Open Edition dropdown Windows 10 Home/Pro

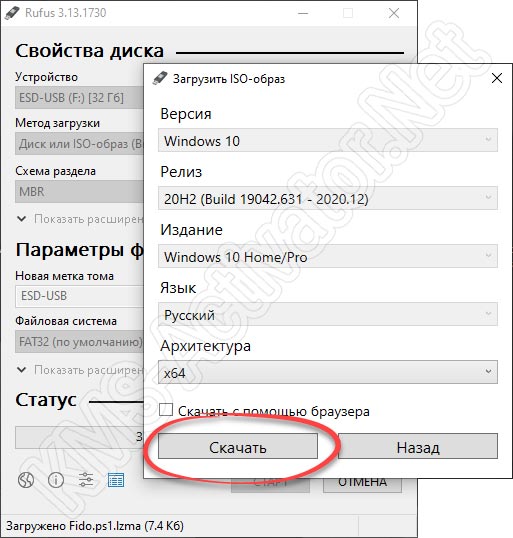[328, 256]
